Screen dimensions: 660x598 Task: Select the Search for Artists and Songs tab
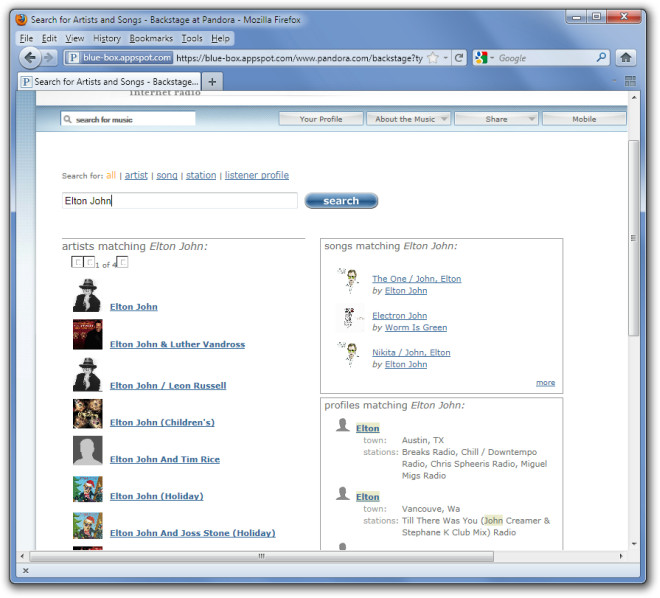[x=109, y=82]
